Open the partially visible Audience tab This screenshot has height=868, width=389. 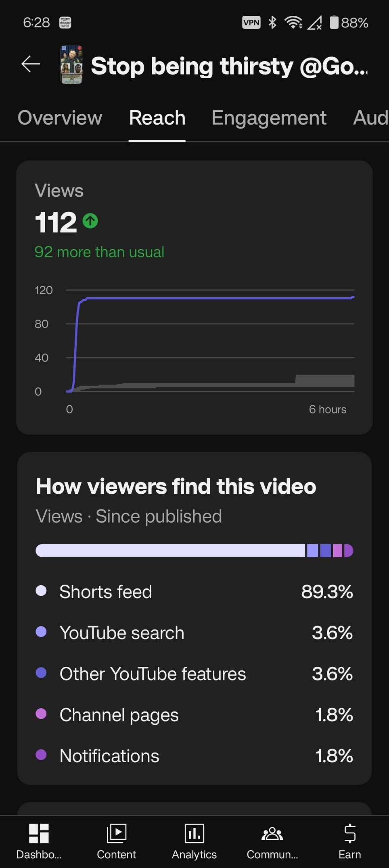point(370,118)
